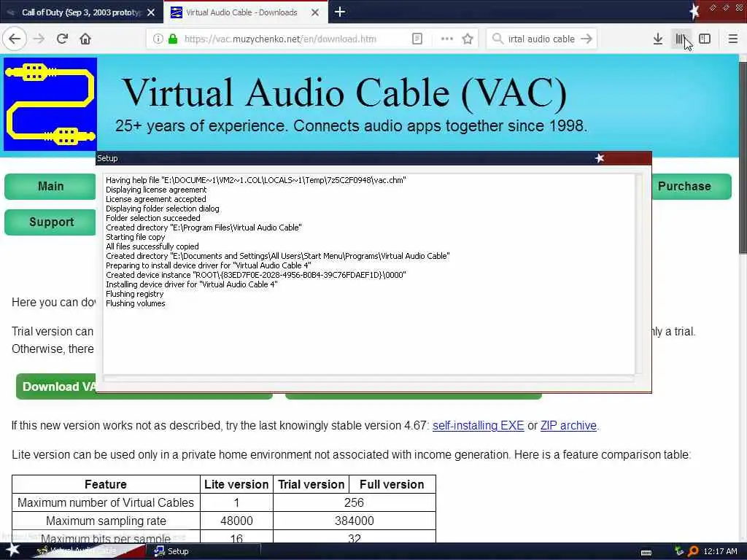This screenshot has height=560, width=747.
Task: Open the Main navigation button
Action: [x=50, y=186]
